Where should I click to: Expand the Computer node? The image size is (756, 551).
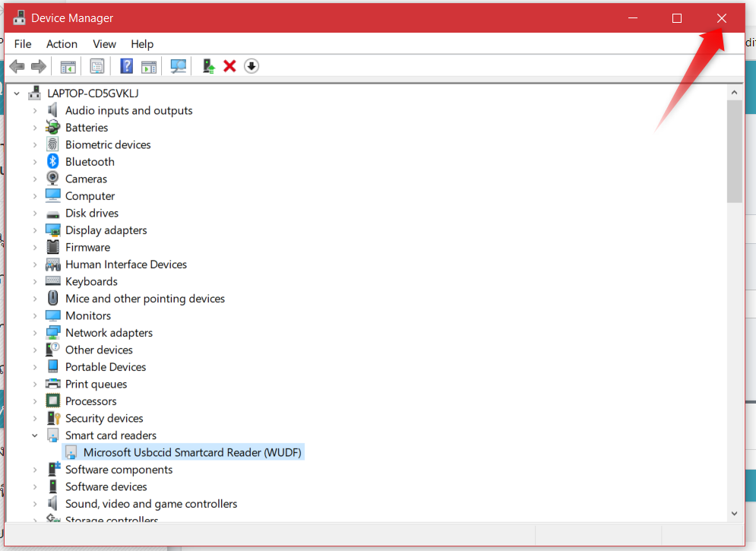tap(35, 196)
